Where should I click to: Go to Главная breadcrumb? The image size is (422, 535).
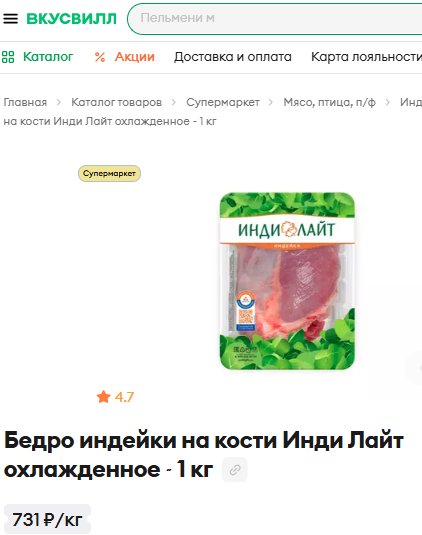tap(25, 102)
